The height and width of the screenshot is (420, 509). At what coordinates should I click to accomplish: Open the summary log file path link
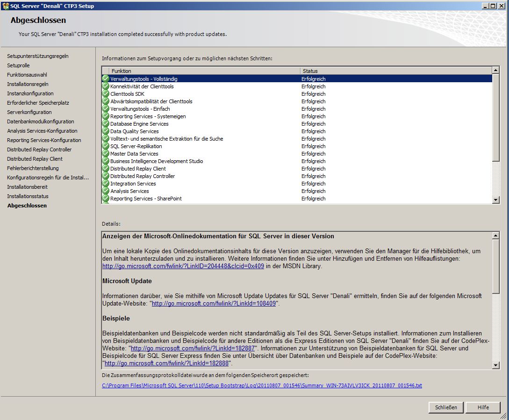(x=262, y=385)
